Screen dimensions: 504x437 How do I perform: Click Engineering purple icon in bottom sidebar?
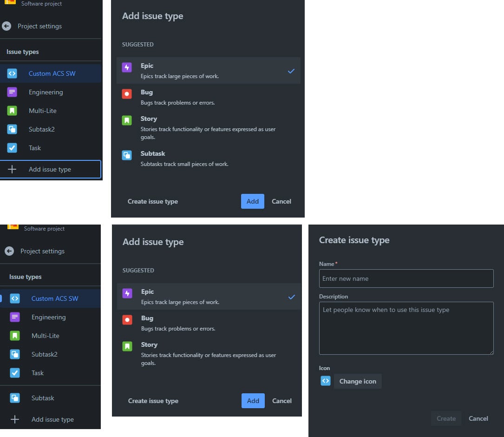click(x=15, y=317)
